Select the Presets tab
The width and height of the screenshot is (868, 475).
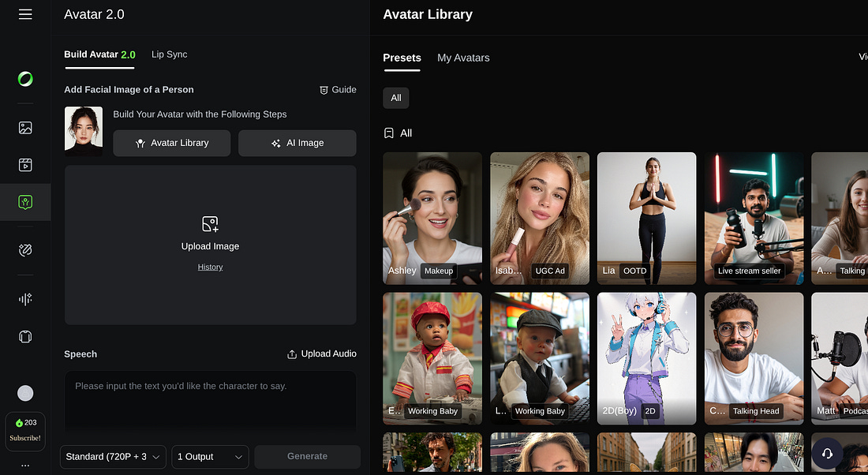[x=402, y=58]
